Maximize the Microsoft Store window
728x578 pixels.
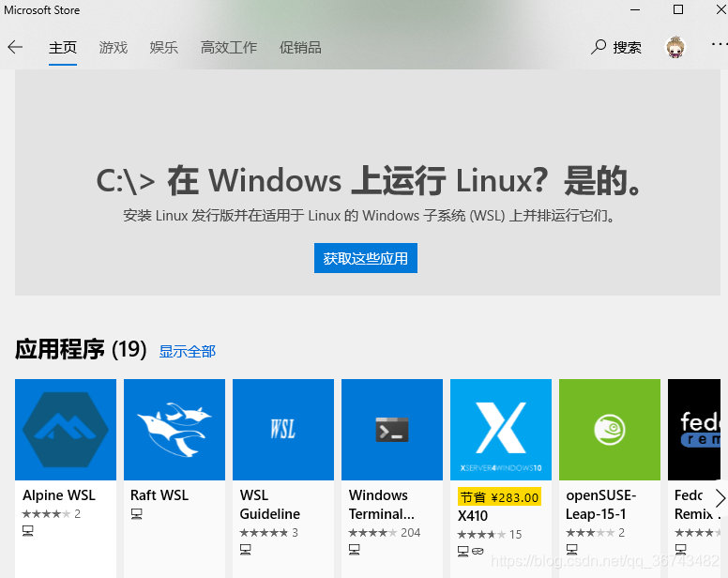click(678, 9)
